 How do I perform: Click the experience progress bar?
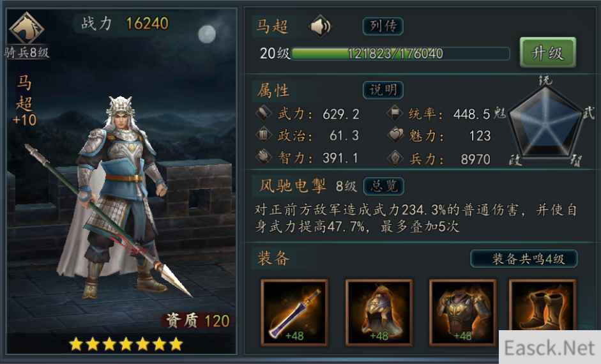click(x=400, y=53)
